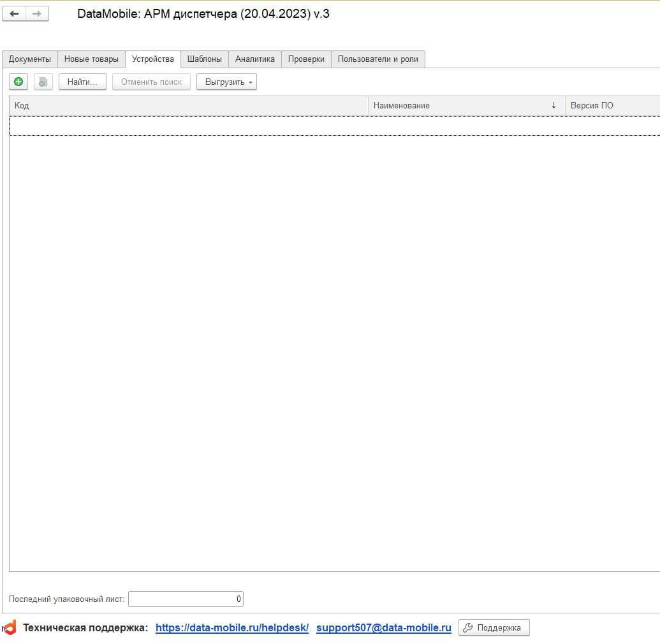This screenshot has height=644, width=660.
Task: Switch to the Новые товары tab
Action: click(91, 59)
